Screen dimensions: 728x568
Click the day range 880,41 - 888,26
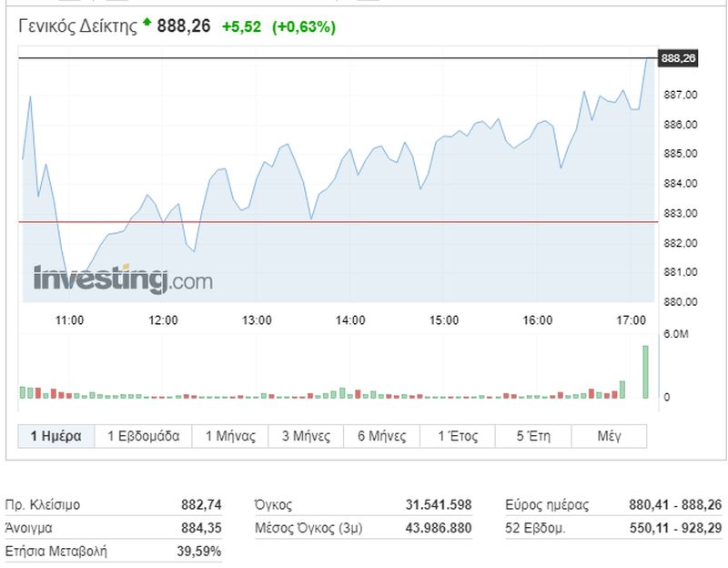click(675, 505)
